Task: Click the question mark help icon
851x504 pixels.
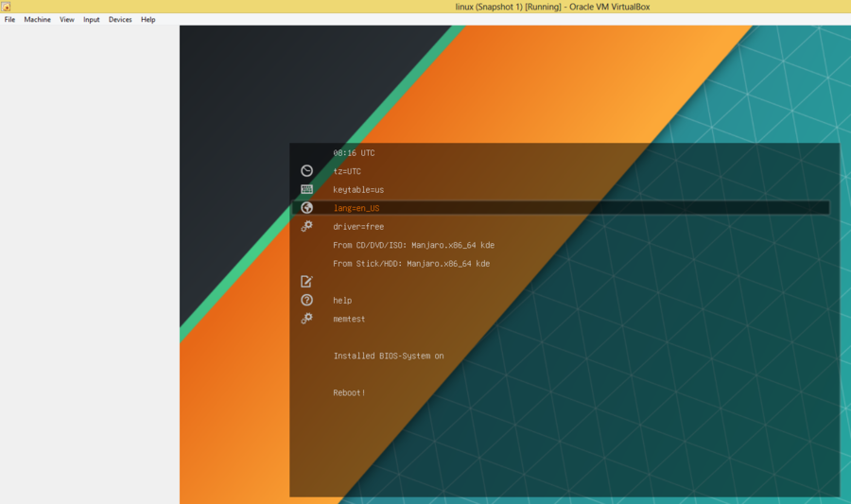Action: [306, 300]
